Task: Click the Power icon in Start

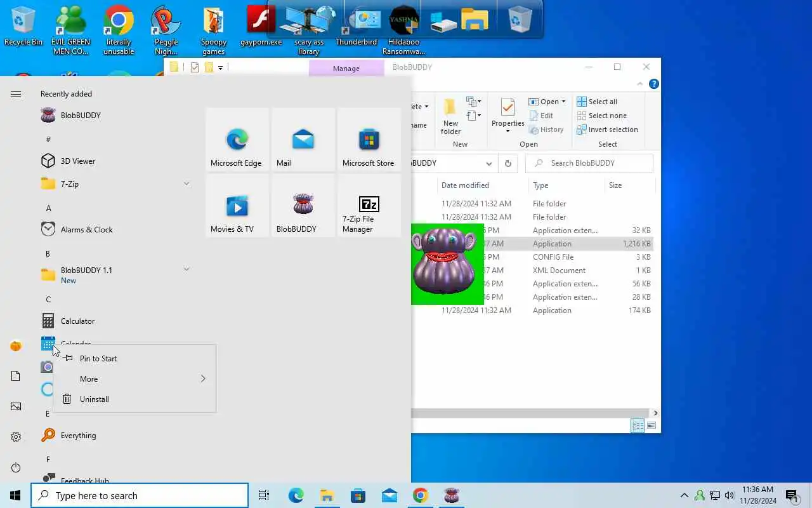Action: tap(16, 467)
